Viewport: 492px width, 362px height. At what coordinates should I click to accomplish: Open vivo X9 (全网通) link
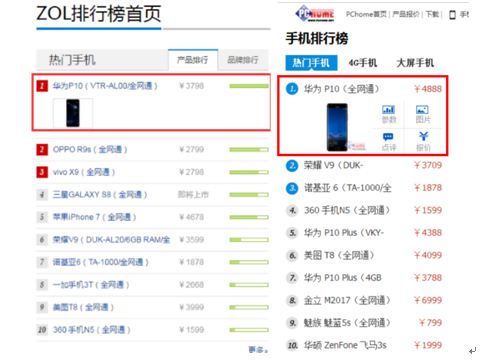84,172
